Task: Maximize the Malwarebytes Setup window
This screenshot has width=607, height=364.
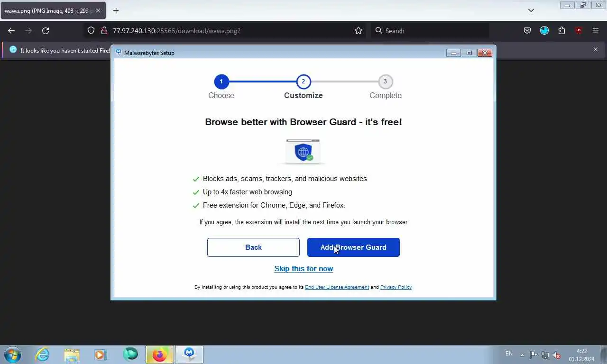Action: (x=469, y=53)
